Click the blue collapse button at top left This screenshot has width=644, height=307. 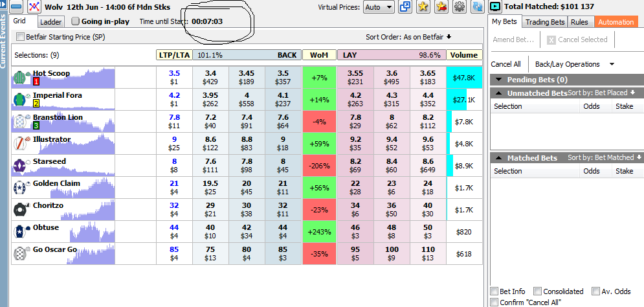click(x=16, y=8)
